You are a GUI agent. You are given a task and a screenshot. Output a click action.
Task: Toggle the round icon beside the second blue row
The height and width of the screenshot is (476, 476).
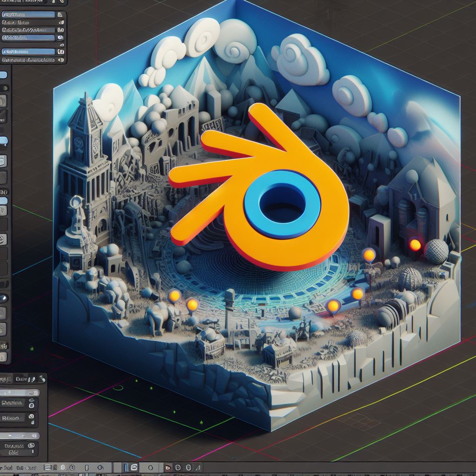coord(60,38)
